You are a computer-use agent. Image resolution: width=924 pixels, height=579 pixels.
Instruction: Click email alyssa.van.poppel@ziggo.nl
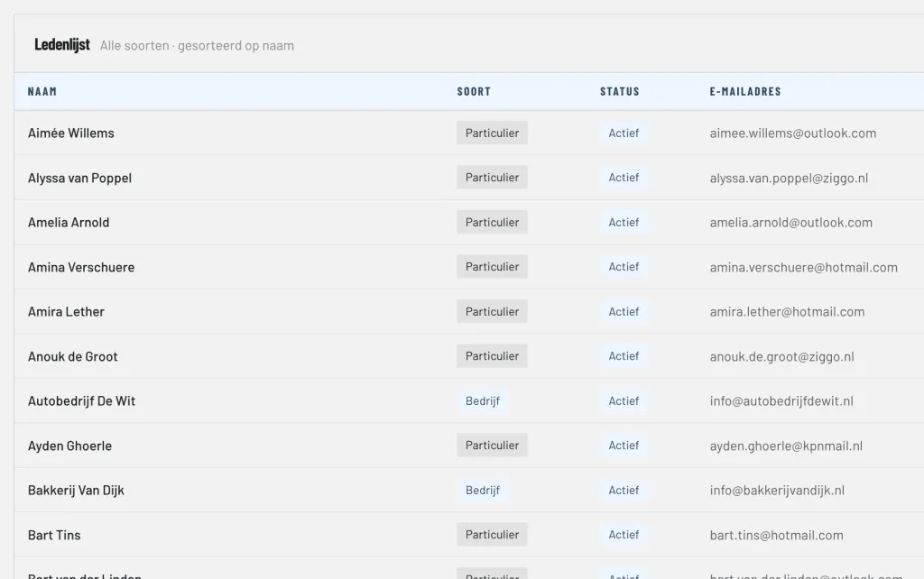pyautogui.click(x=789, y=178)
